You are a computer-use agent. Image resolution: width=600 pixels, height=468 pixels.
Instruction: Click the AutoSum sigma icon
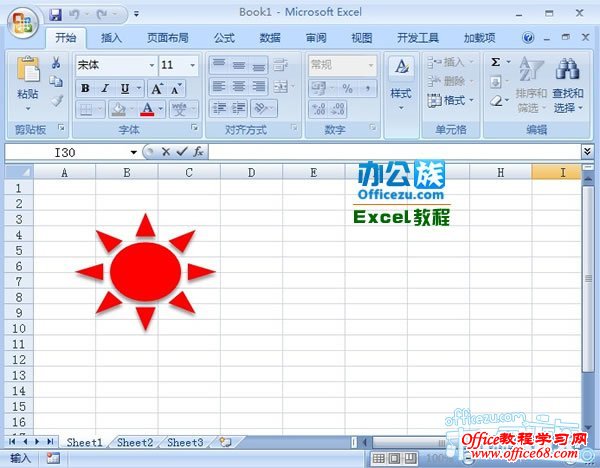point(496,62)
